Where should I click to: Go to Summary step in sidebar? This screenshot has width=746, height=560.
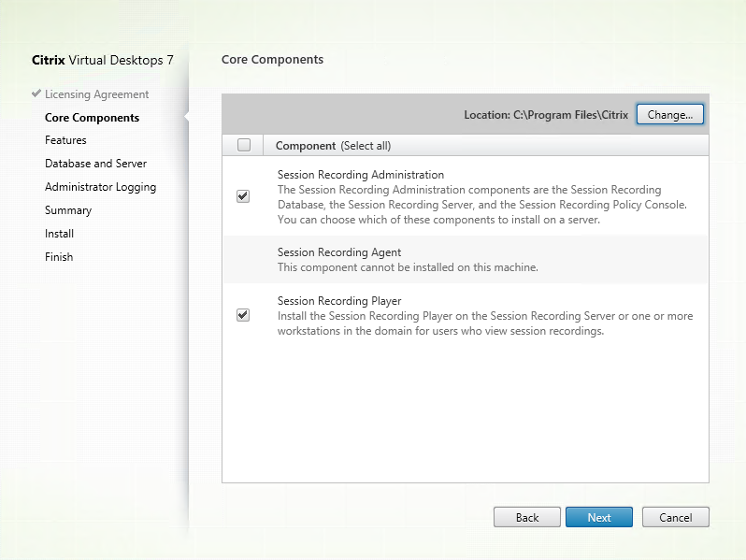coord(68,210)
